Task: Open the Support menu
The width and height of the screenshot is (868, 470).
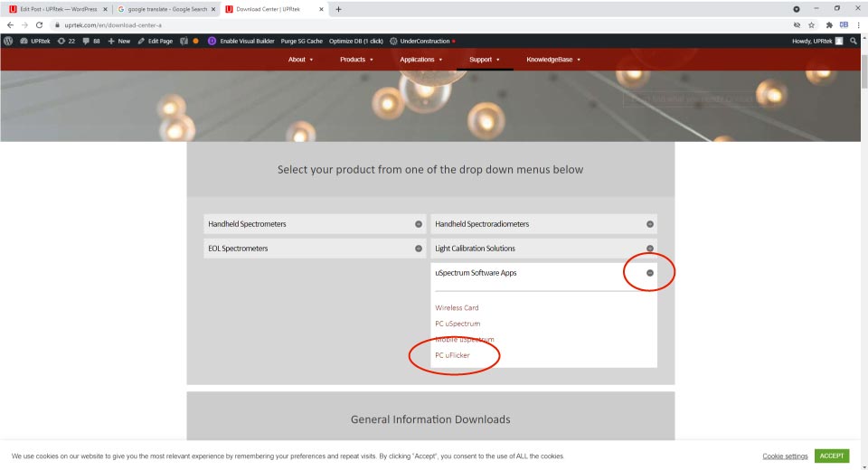Action: [x=485, y=60]
